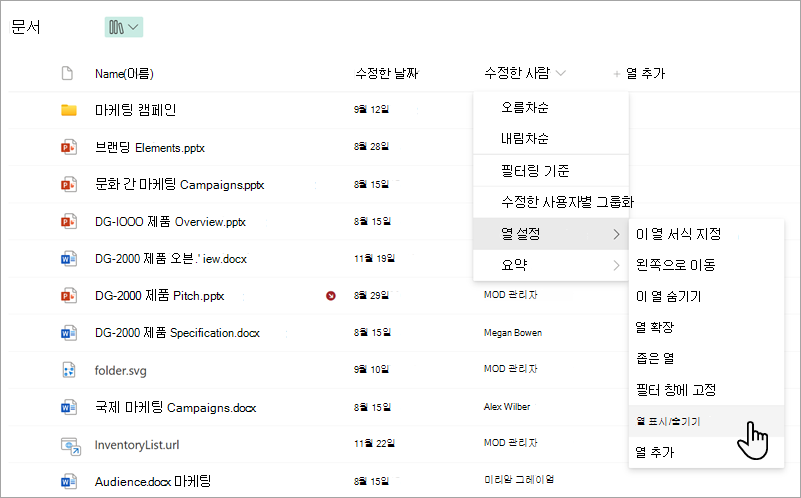Open DG-2000 제품 Pitch.pptx file
This screenshot has height=498, width=801.
coord(159,296)
